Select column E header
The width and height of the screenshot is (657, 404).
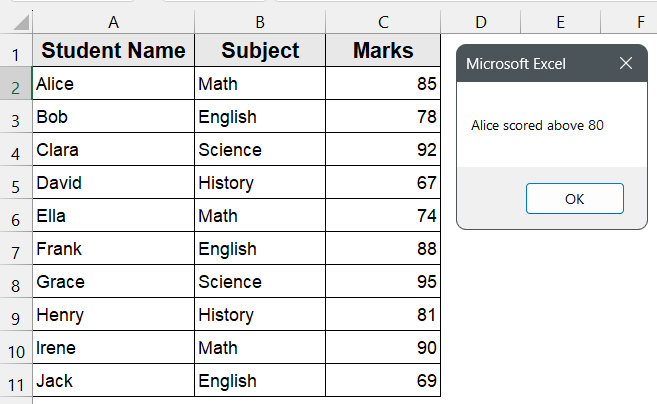click(559, 22)
